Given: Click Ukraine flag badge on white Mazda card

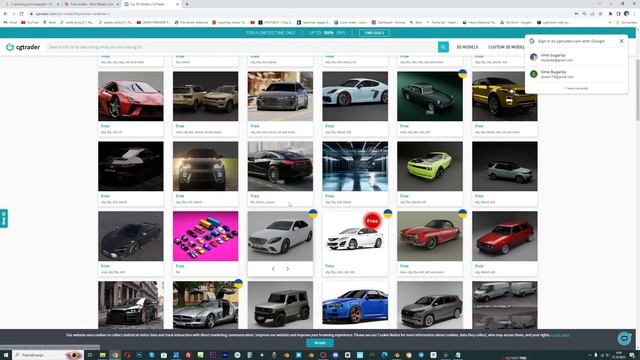Looking at the screenshot, I should pos(387,213).
